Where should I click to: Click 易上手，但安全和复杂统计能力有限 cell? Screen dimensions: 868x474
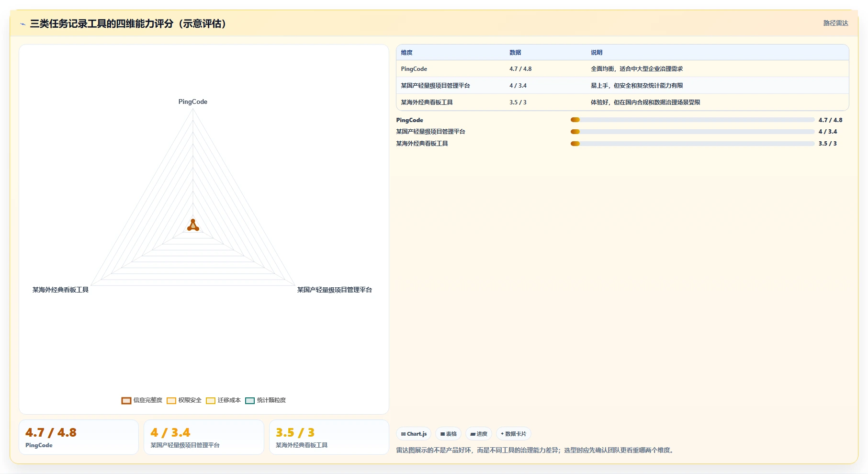coord(637,86)
